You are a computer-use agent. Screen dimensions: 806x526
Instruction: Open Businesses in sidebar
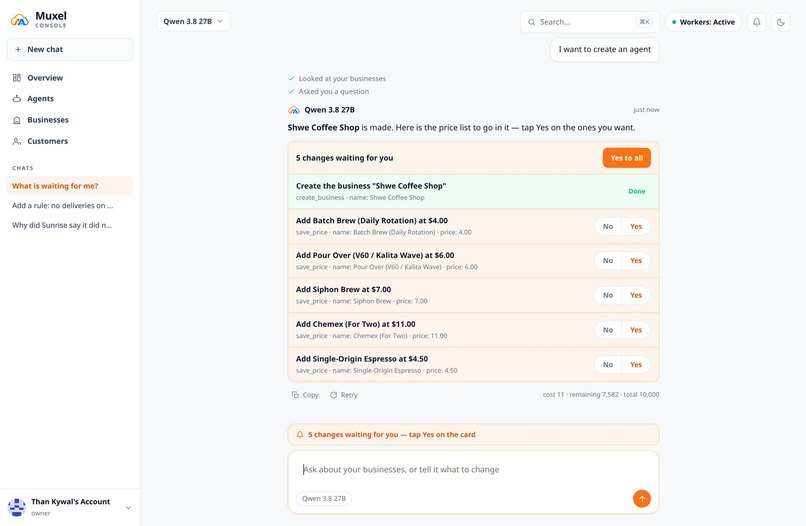[x=70, y=120]
